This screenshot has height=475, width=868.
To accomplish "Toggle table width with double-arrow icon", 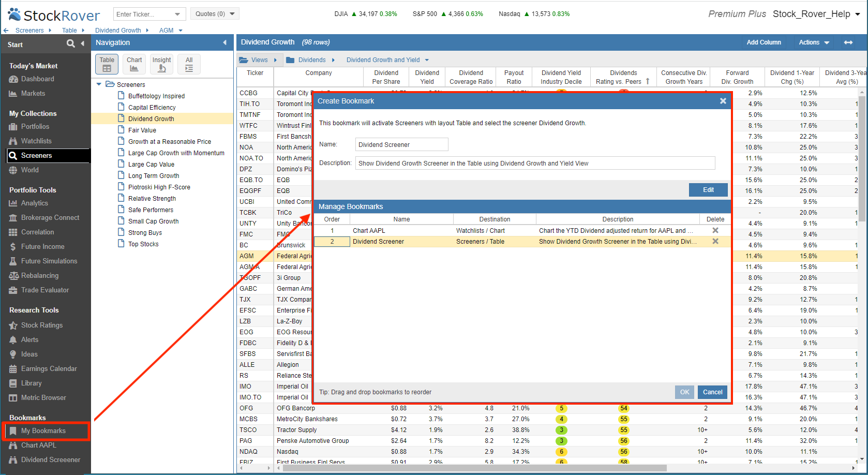I will click(x=848, y=42).
